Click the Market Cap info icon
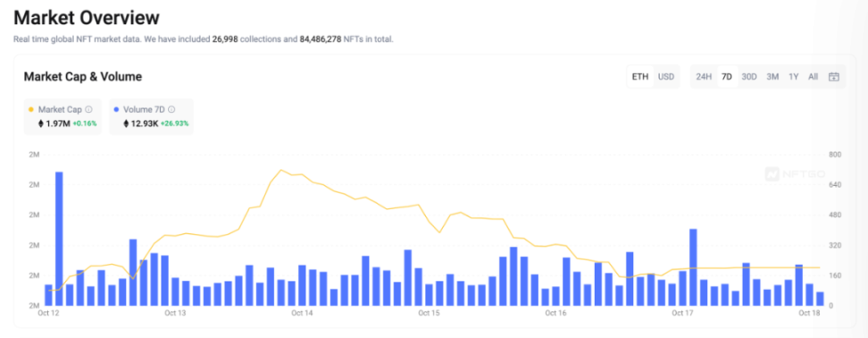 point(88,110)
